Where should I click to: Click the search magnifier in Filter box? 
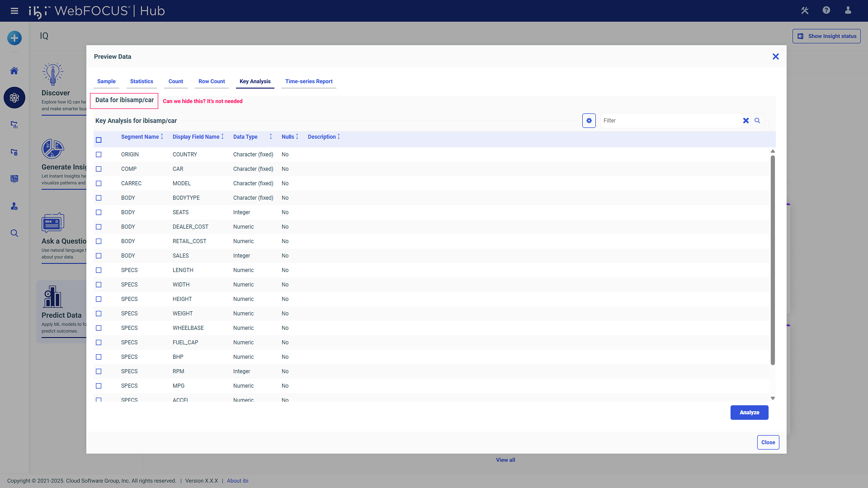pyautogui.click(x=757, y=121)
